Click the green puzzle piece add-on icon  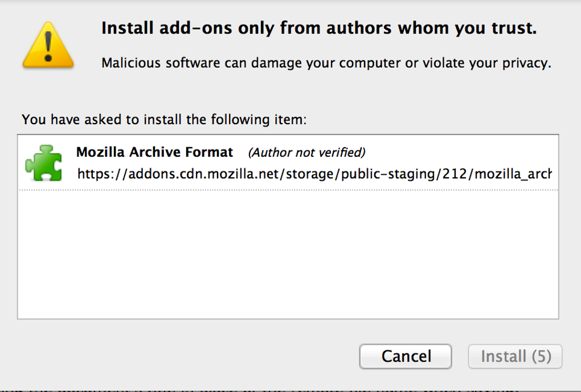pos(43,163)
